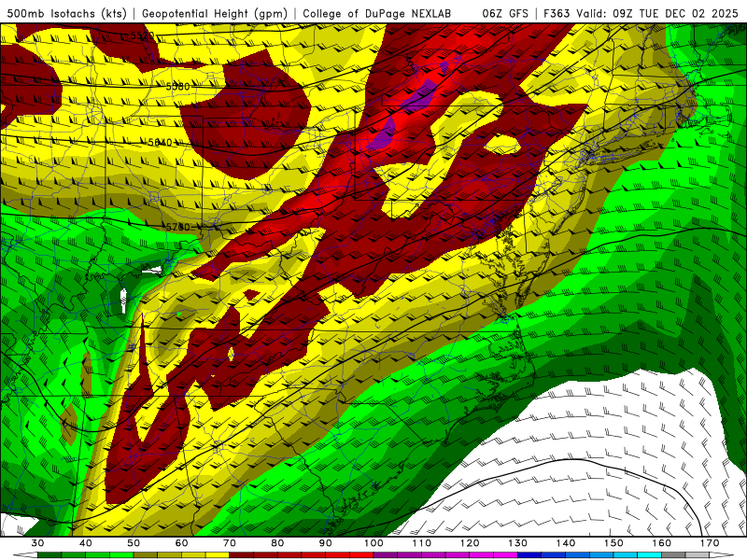747x560 pixels.
Task: Select the cyan 155-160 kt legend swatch
Action: click(650, 555)
